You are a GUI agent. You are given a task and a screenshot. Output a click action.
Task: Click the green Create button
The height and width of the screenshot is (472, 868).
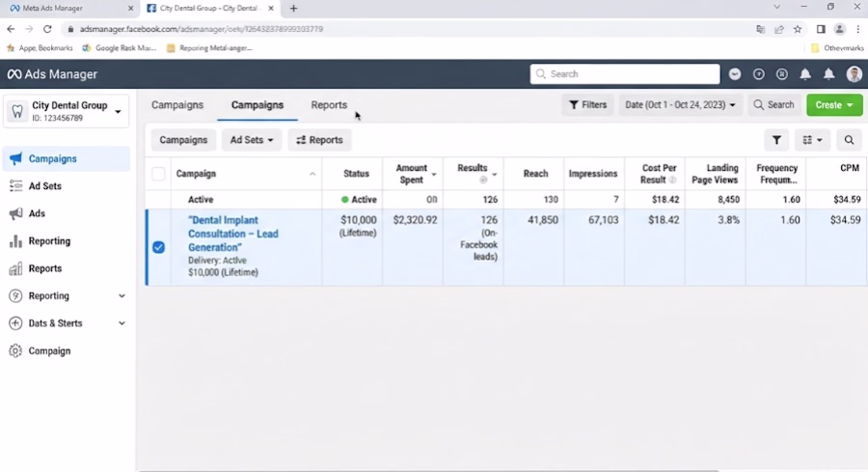[834, 104]
